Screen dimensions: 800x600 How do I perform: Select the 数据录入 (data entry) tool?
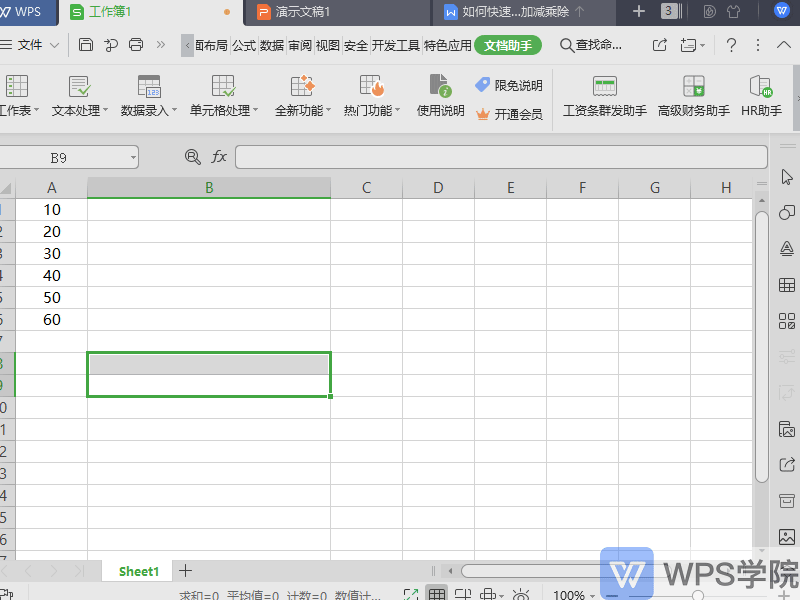pos(147,95)
